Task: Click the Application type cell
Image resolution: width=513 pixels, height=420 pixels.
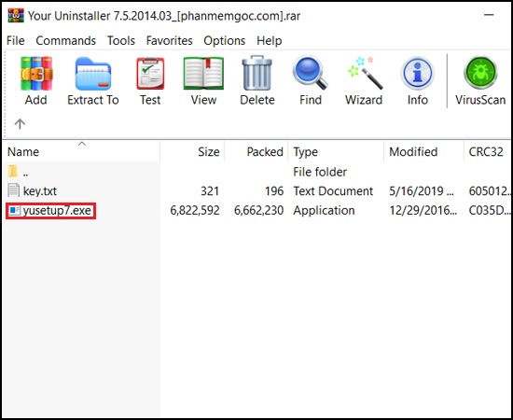Action: (x=324, y=210)
